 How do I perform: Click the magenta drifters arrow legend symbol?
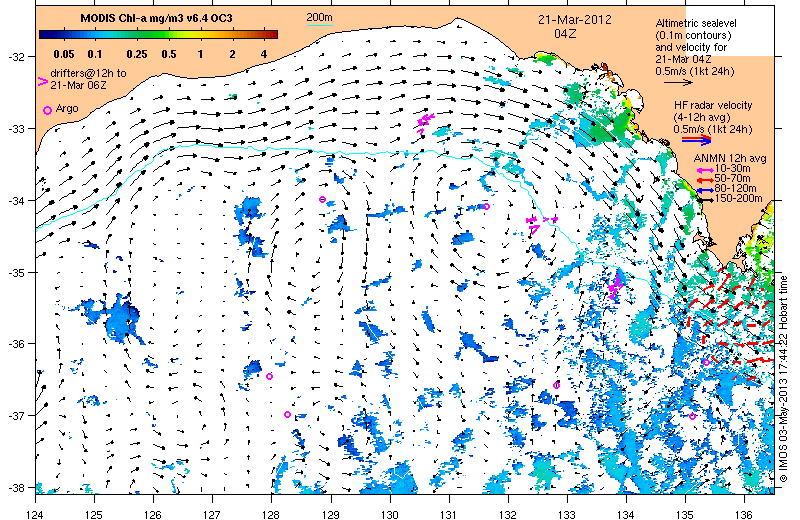pos(43,82)
